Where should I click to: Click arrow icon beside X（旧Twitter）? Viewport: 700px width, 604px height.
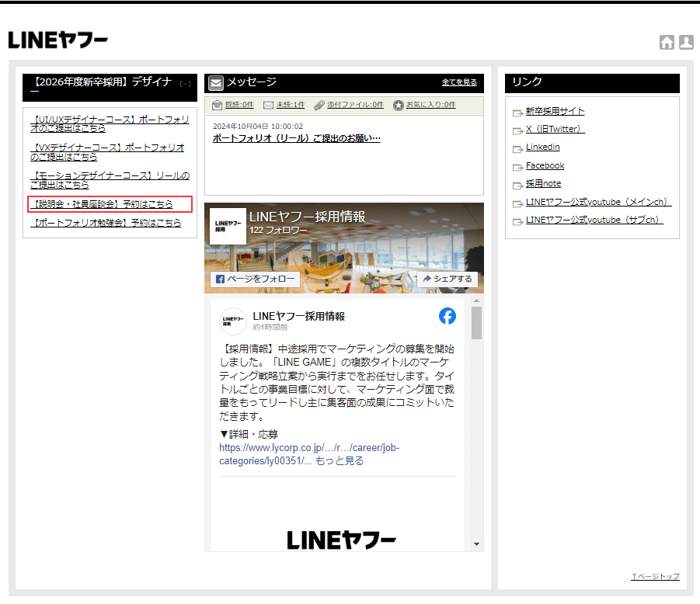point(517,130)
